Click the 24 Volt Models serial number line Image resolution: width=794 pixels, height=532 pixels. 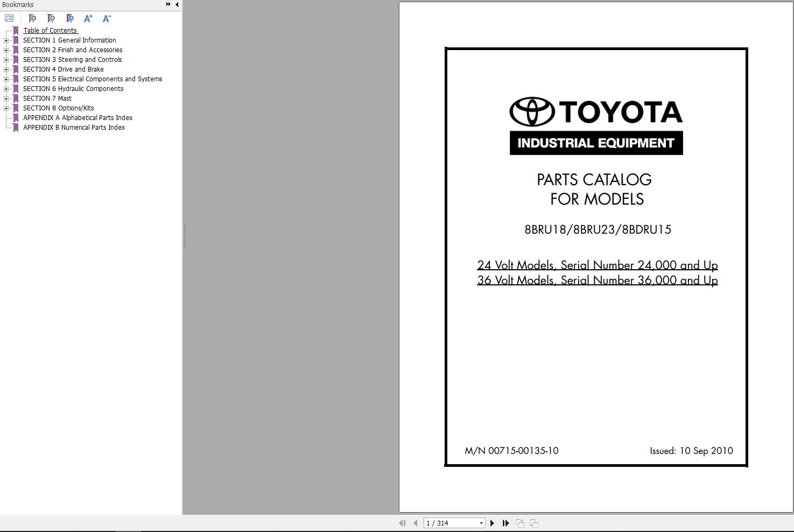tap(598, 265)
